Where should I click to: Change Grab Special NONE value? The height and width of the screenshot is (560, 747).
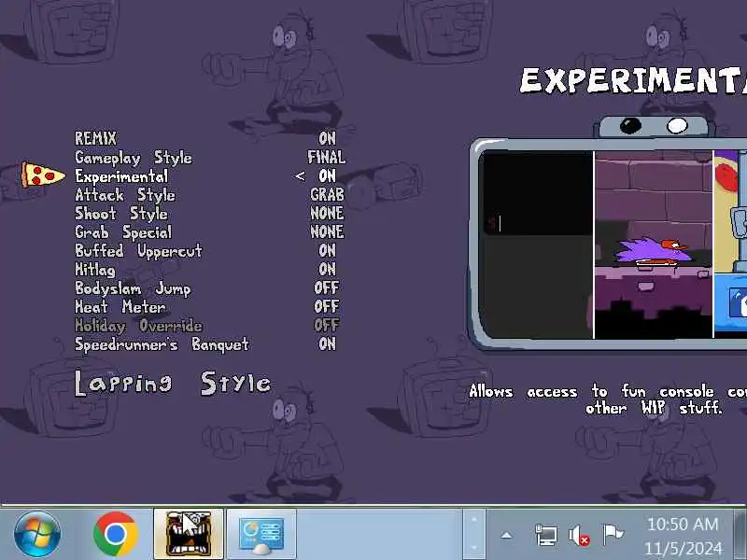point(327,231)
